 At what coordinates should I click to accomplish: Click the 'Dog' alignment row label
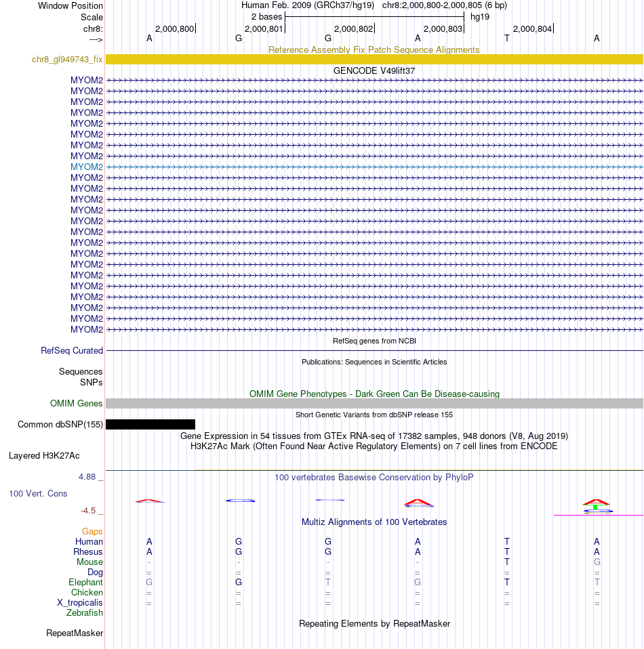click(x=95, y=572)
